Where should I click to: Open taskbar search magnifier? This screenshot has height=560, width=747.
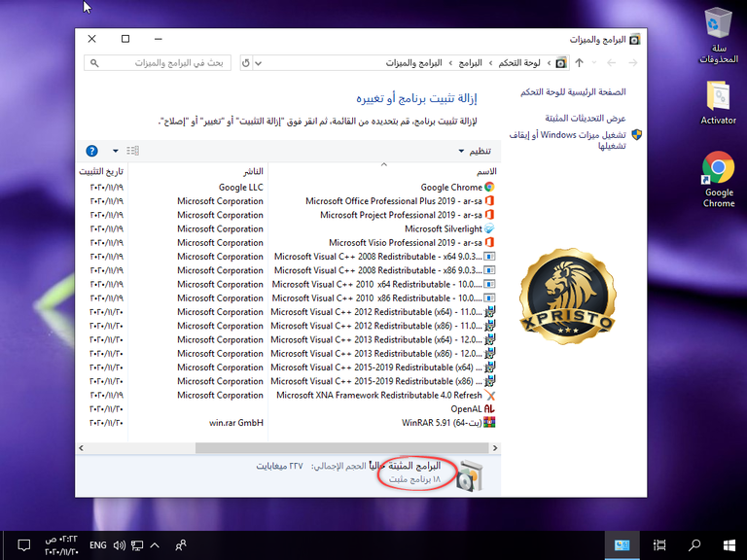coord(694,545)
